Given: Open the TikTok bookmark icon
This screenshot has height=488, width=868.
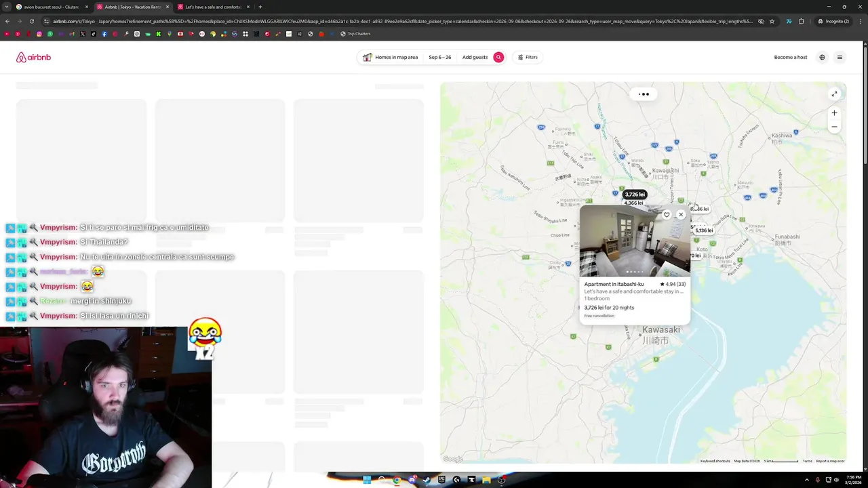Looking at the screenshot, I should click(x=94, y=34).
